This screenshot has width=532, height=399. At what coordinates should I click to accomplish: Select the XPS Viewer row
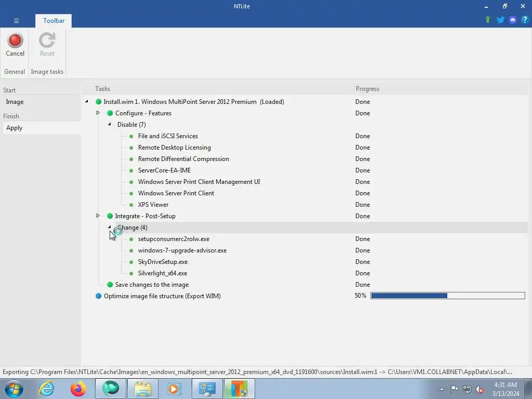153,205
